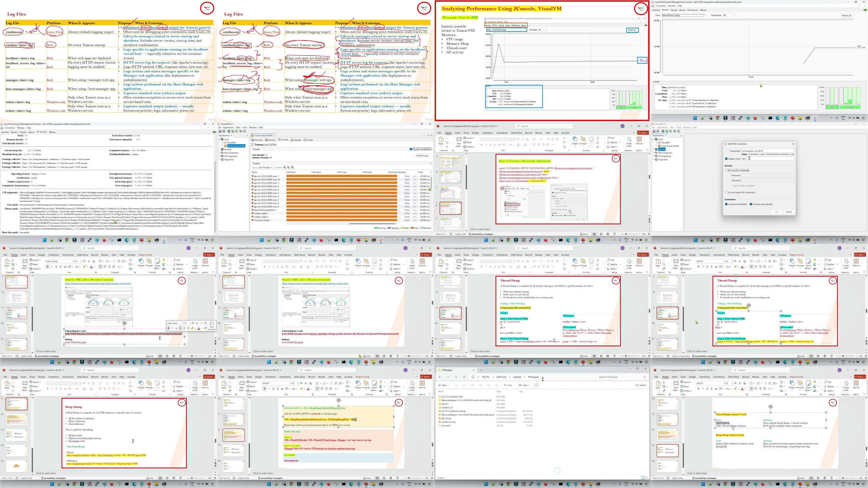Open MBeans tab in JConsole VM Summary window
Screen dimensions: 868x488
(x=52, y=132)
